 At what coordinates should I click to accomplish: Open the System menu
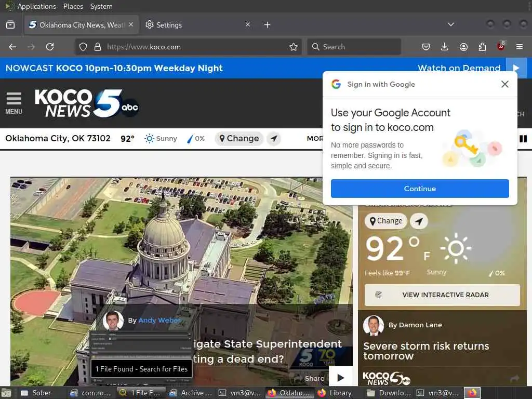tap(101, 6)
